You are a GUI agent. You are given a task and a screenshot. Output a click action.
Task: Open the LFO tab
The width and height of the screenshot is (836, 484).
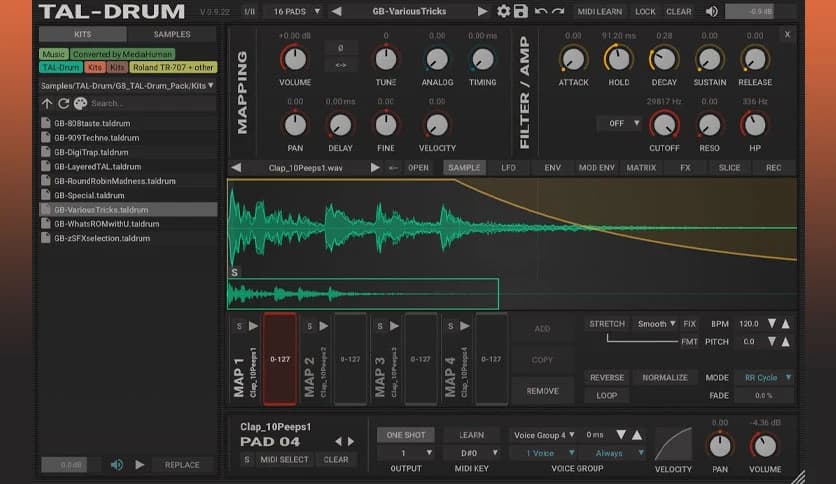click(508, 168)
